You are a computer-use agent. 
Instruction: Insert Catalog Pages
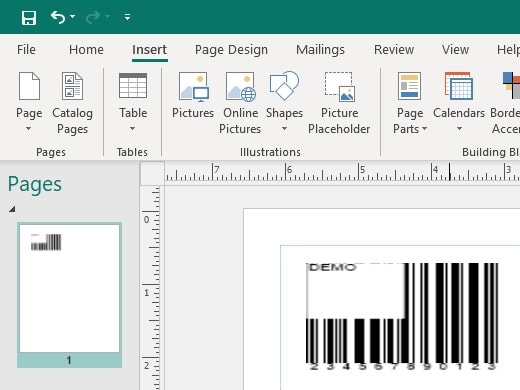72,103
